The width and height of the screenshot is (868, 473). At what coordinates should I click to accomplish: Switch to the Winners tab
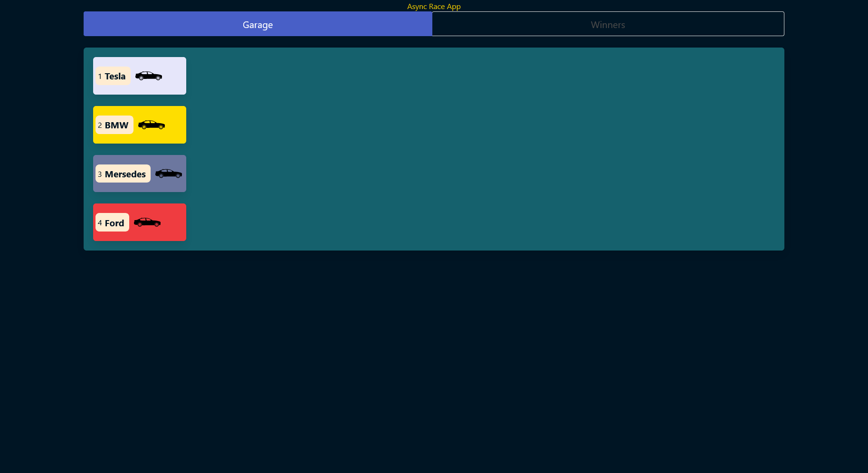click(x=608, y=24)
